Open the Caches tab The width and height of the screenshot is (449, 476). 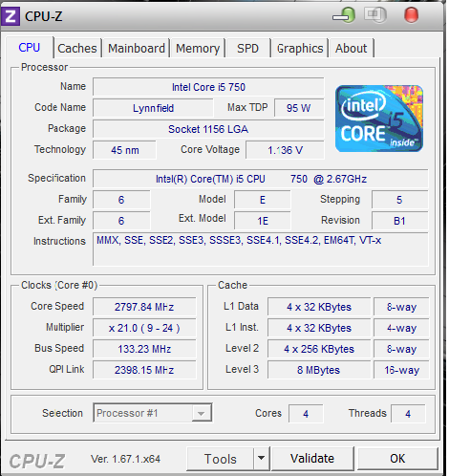click(x=77, y=49)
